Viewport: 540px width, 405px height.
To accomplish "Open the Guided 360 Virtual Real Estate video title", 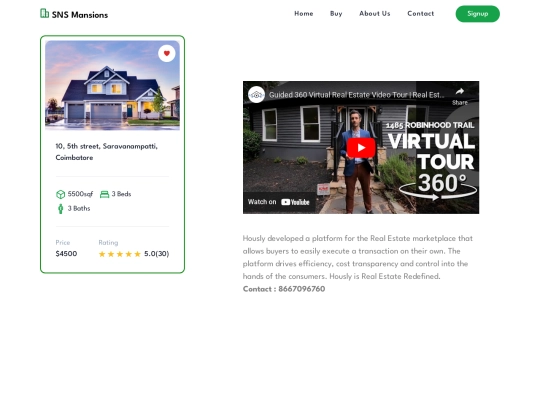I will tap(356, 95).
